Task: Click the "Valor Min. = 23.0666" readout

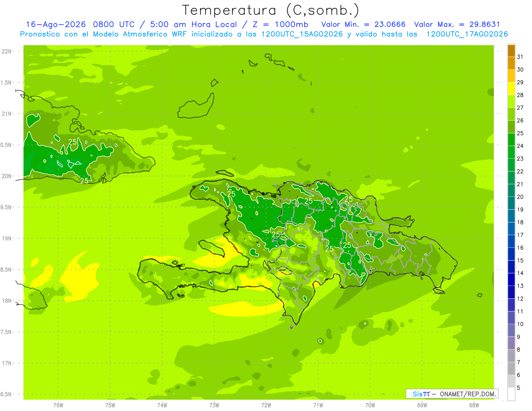Action: coord(363,24)
